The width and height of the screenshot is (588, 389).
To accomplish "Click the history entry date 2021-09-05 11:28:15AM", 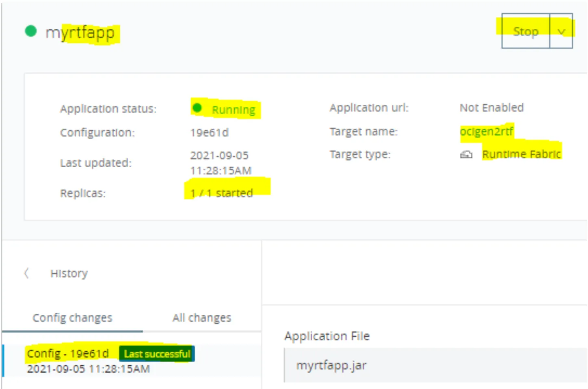I will (88, 369).
